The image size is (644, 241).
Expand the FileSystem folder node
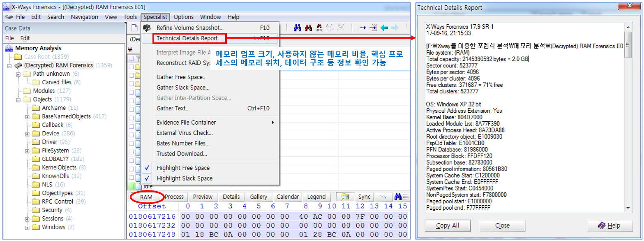(x=27, y=151)
